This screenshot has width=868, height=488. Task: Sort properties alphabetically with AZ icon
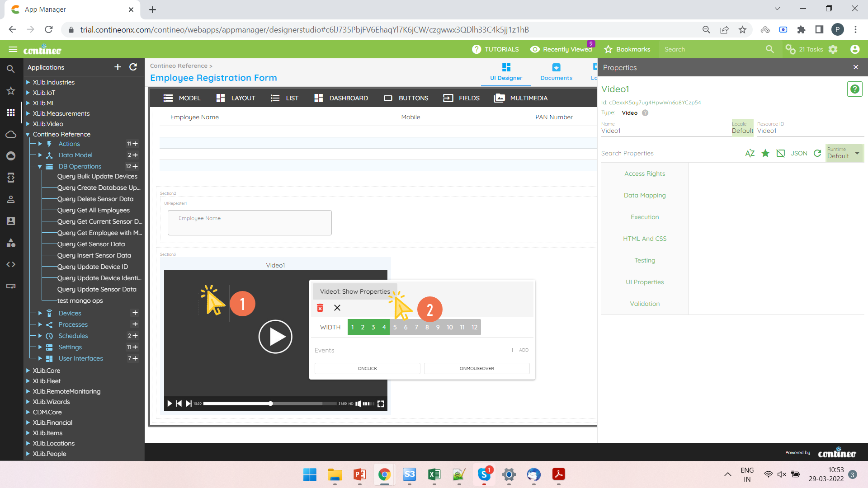[750, 153]
